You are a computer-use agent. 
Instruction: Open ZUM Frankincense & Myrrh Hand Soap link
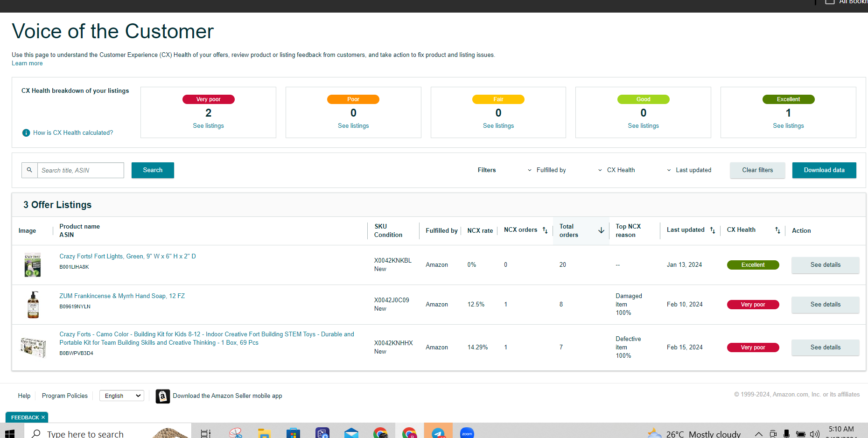pos(122,296)
